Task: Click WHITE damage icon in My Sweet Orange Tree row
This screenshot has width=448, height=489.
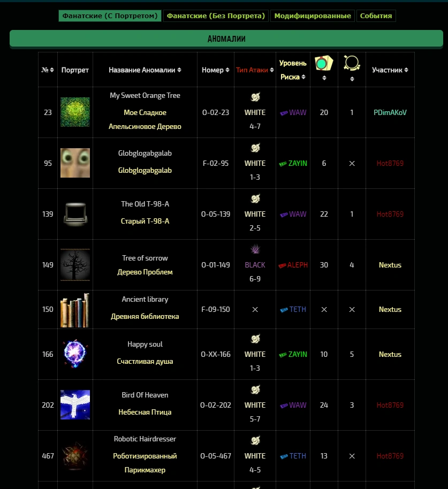Action: pyautogui.click(x=255, y=97)
